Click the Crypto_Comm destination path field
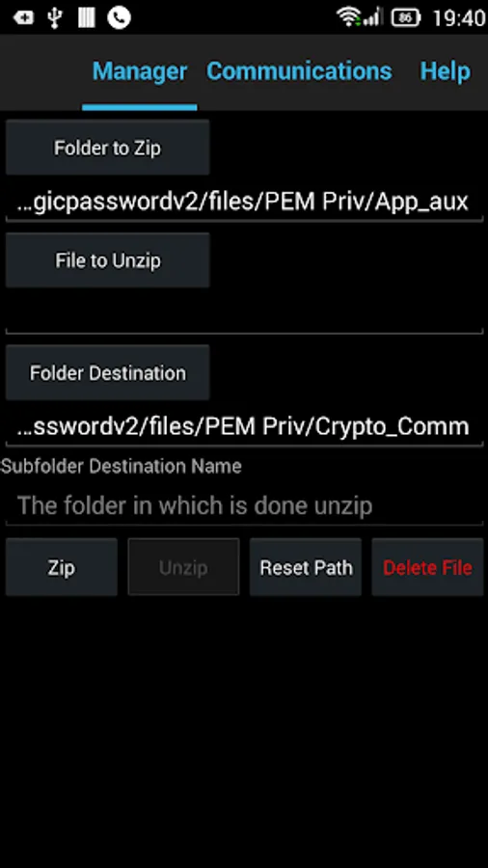Image resolution: width=488 pixels, height=868 pixels. (245, 426)
